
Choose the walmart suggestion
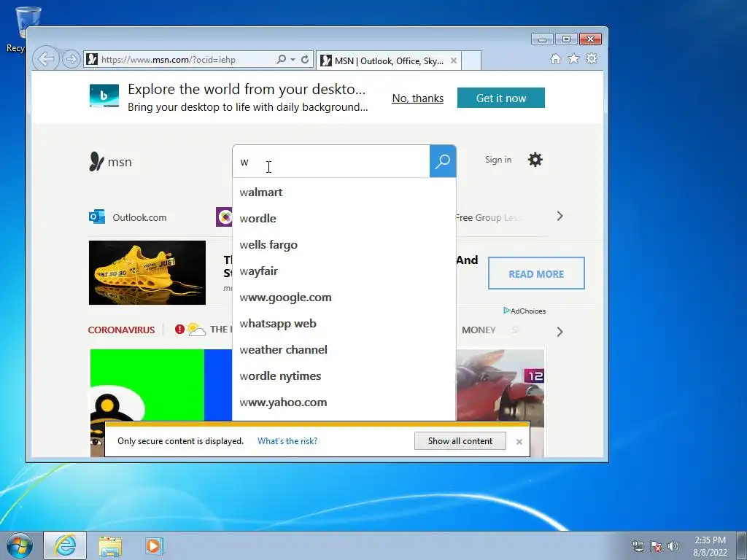tap(344, 192)
